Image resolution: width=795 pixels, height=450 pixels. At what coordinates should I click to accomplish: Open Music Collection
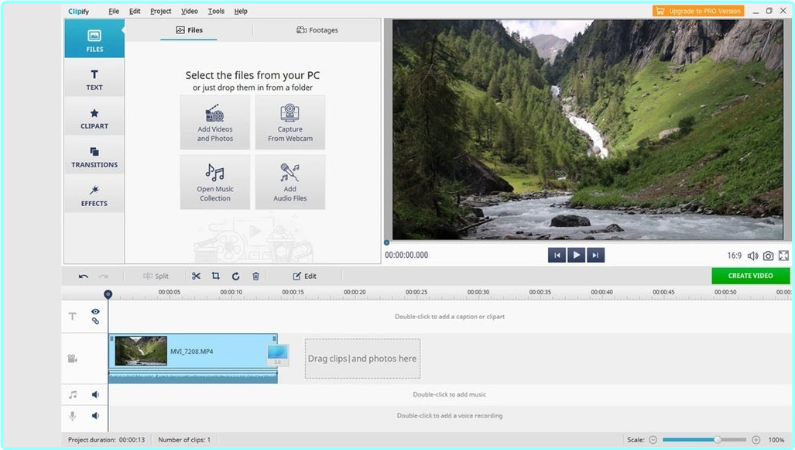pos(215,182)
